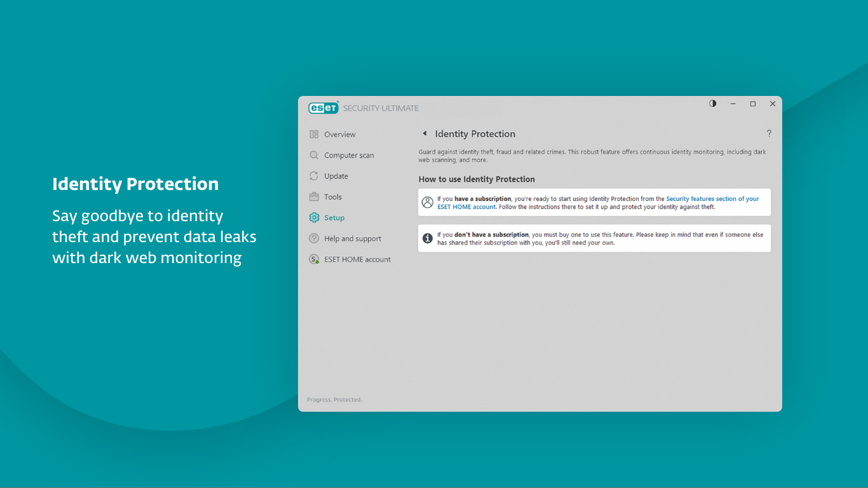
Task: Open the Overview page
Action: coord(338,134)
